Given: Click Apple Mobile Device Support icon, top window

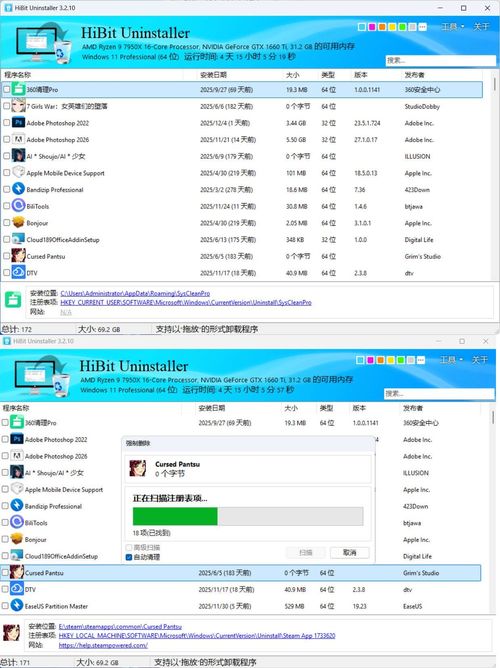Looking at the screenshot, I should (18, 173).
